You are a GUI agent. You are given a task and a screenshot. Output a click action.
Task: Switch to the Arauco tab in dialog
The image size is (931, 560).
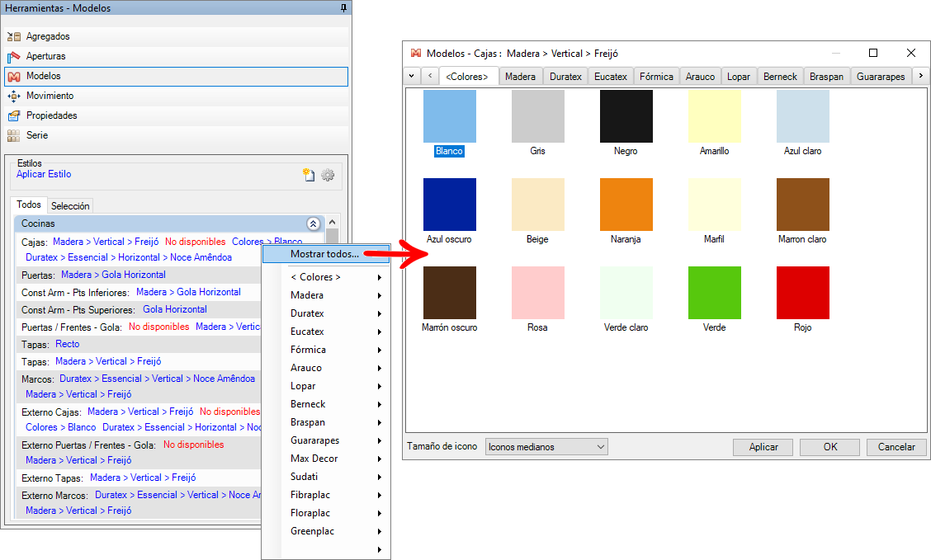click(701, 77)
